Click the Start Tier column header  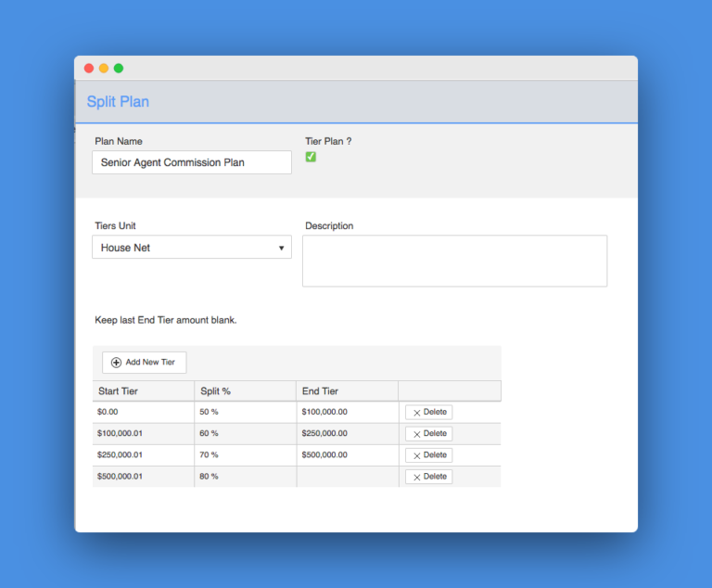click(144, 390)
